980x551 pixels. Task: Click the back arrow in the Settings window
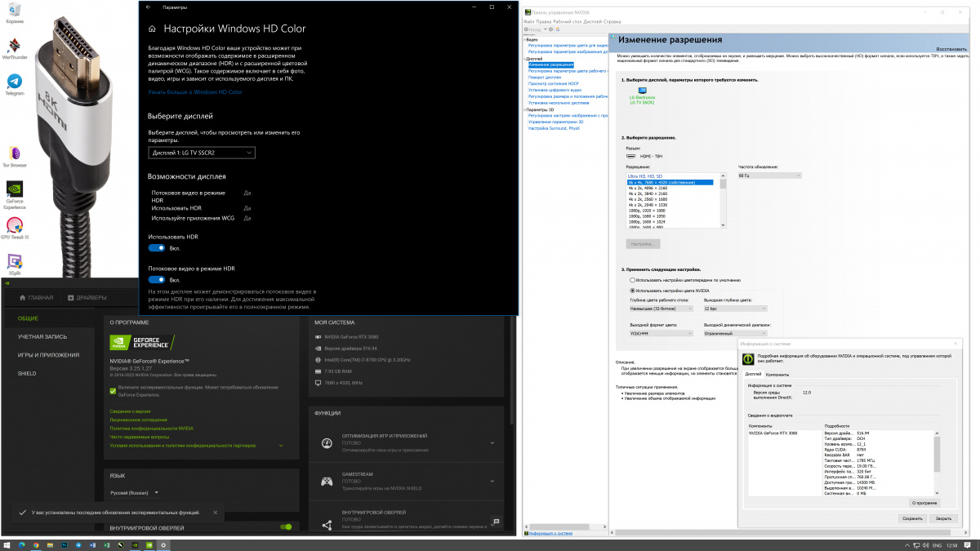click(x=148, y=7)
